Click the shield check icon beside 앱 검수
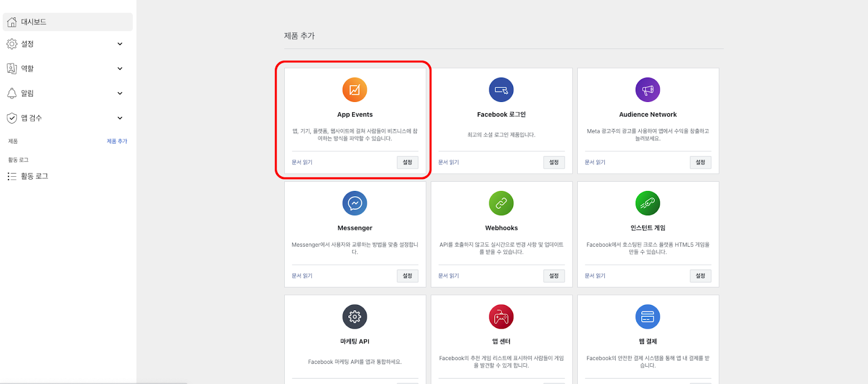 (x=12, y=118)
